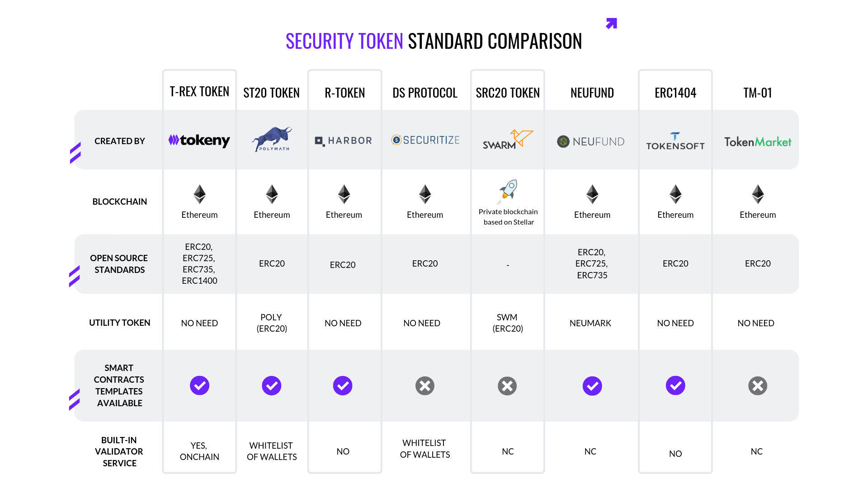Click the SRC20 TOKEN column header

tap(508, 93)
